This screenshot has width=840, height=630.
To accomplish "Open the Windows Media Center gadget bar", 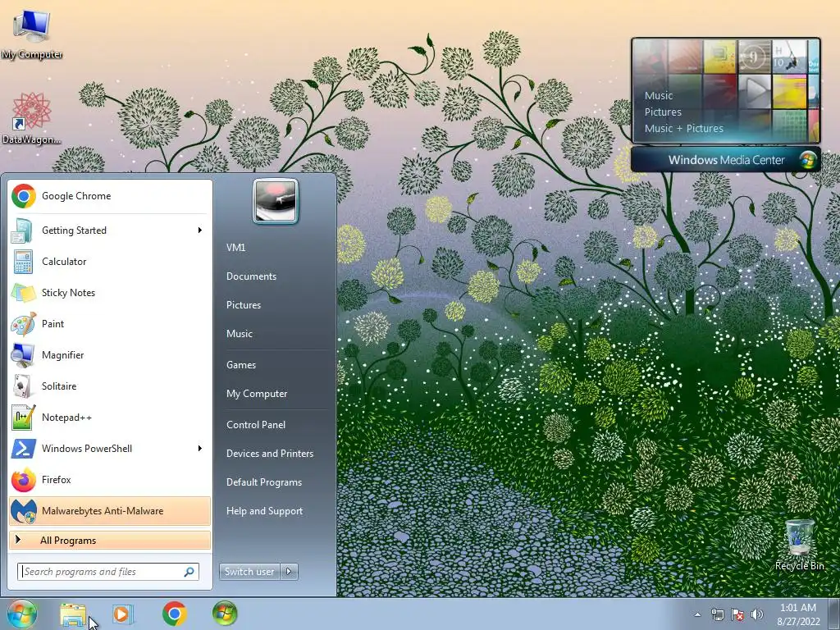I will click(x=726, y=160).
